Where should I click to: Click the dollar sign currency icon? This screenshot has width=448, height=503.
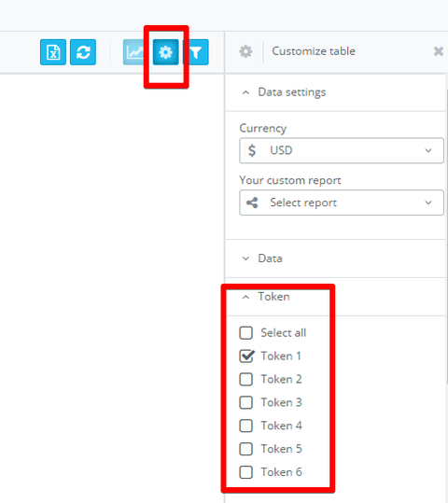252,150
